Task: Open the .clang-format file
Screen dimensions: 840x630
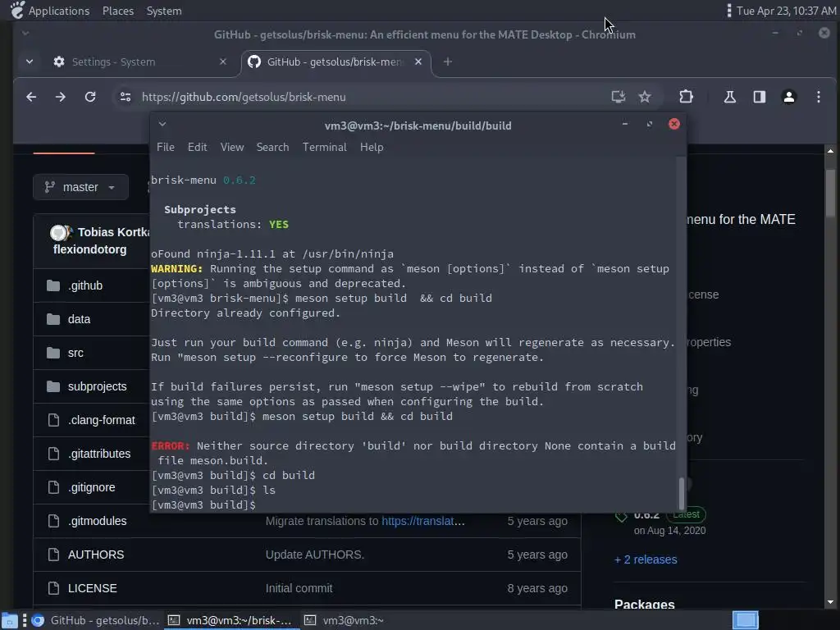Action: [x=101, y=420]
